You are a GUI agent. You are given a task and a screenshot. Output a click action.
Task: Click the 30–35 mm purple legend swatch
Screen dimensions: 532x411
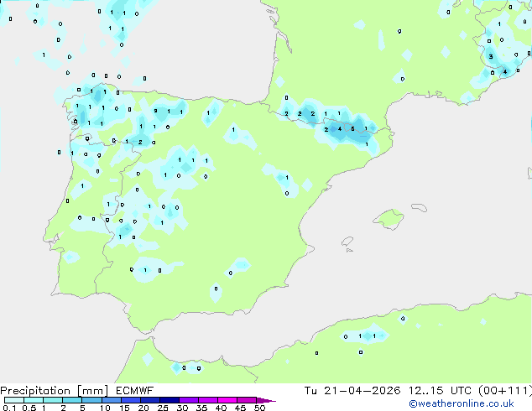[x=188, y=400]
